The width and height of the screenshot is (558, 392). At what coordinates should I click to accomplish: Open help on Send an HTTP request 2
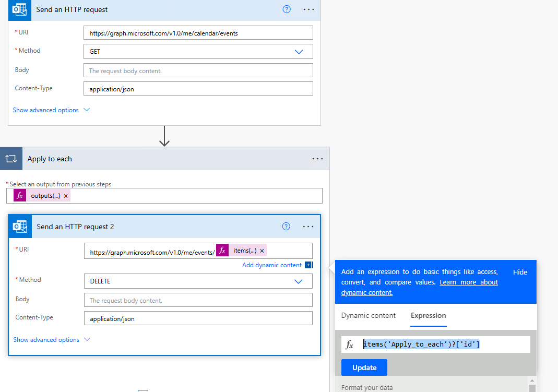coord(286,226)
